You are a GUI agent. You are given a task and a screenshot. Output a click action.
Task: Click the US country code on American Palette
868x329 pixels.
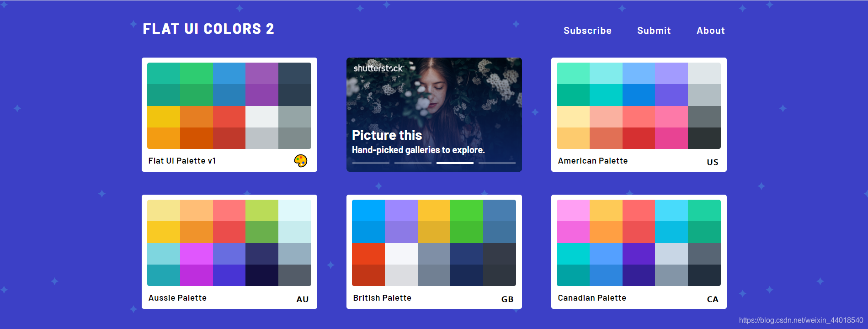click(712, 162)
